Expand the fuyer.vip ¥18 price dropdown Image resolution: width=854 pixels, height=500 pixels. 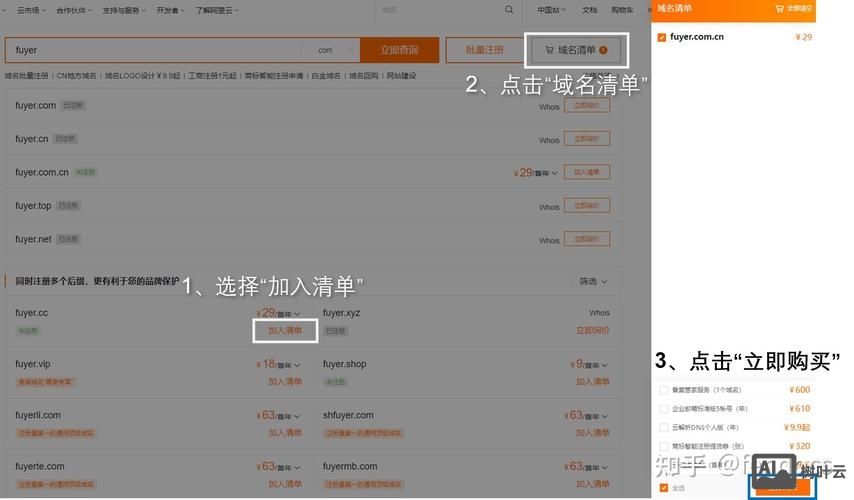[x=297, y=365]
